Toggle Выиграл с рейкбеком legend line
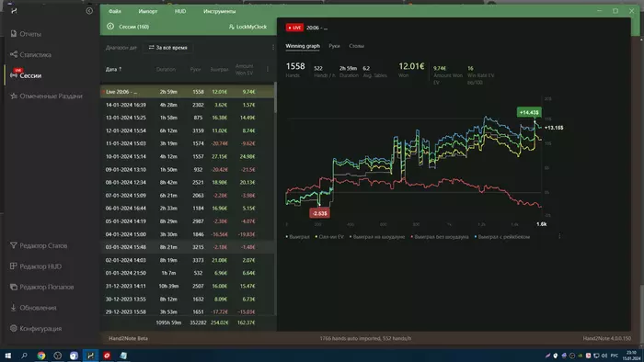Image resolution: width=644 pixels, height=362 pixels. tap(502, 236)
